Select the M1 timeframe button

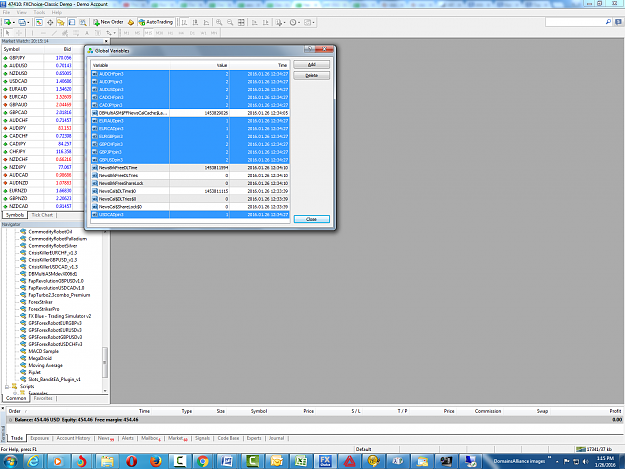coord(126,33)
